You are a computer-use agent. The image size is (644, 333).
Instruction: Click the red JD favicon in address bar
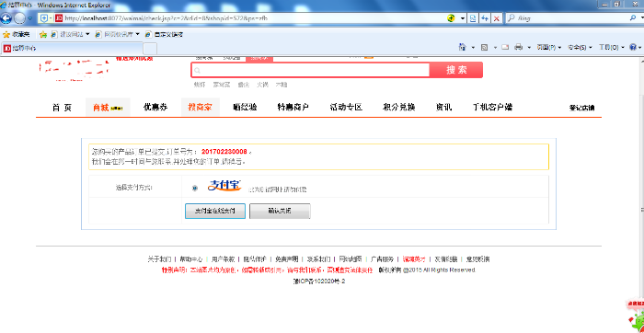coord(59,18)
